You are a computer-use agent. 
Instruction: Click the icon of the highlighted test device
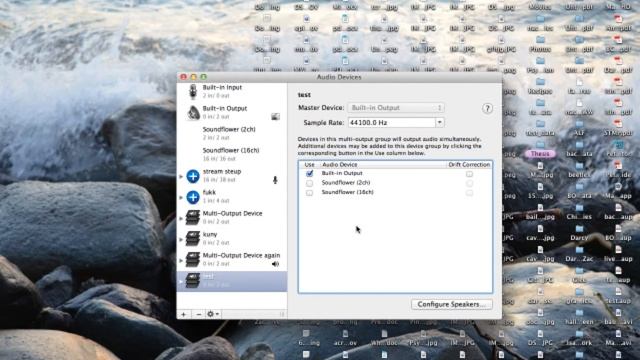tap(193, 281)
